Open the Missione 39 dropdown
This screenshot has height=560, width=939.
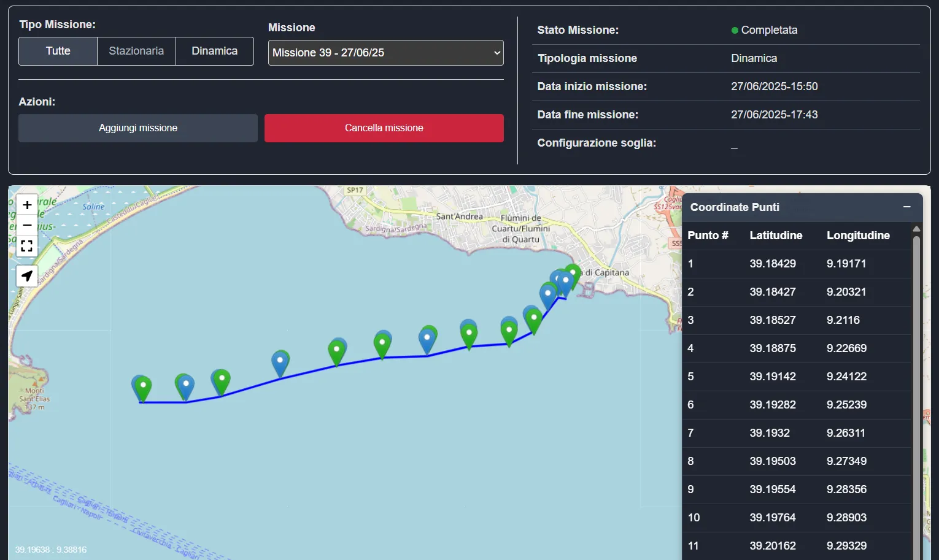(386, 53)
